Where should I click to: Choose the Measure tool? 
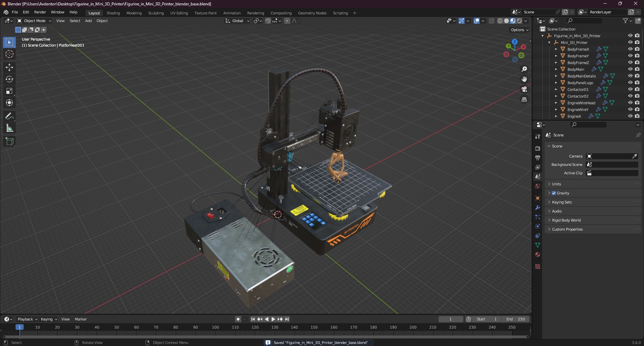pos(9,128)
